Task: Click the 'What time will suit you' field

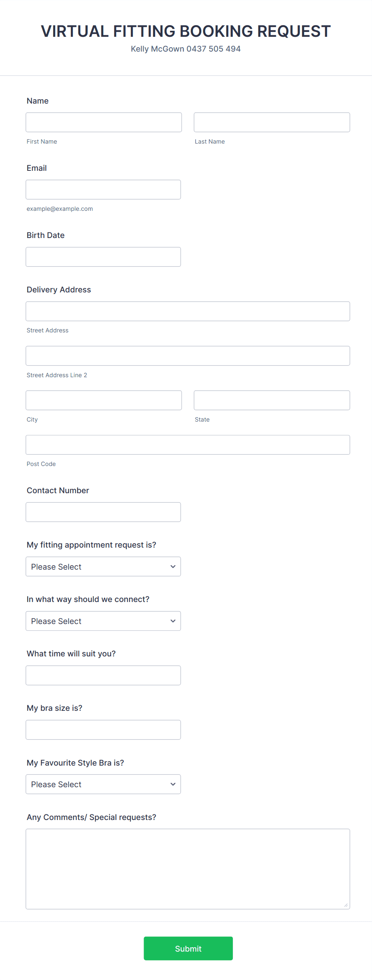Action: 103,675
